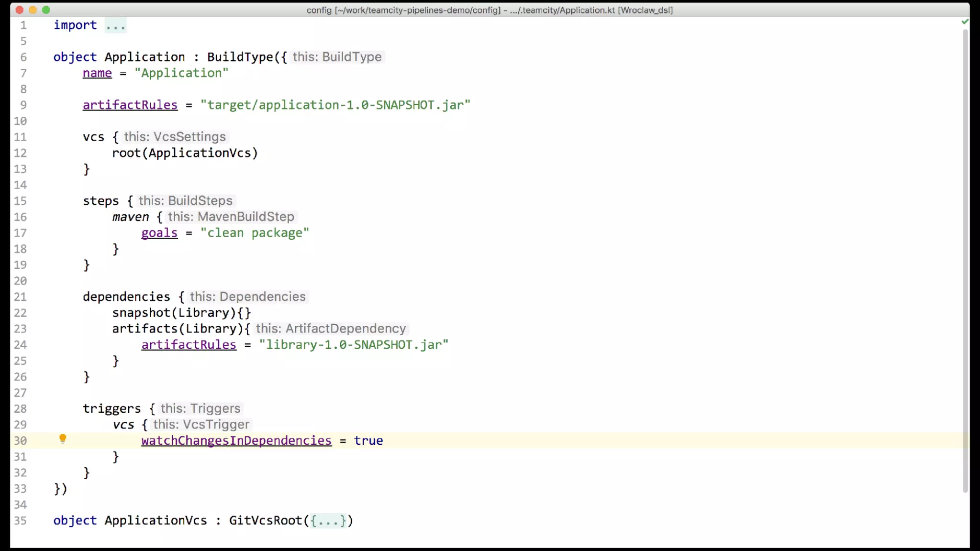
Task: Click the "clean package" string literal
Action: (x=255, y=233)
